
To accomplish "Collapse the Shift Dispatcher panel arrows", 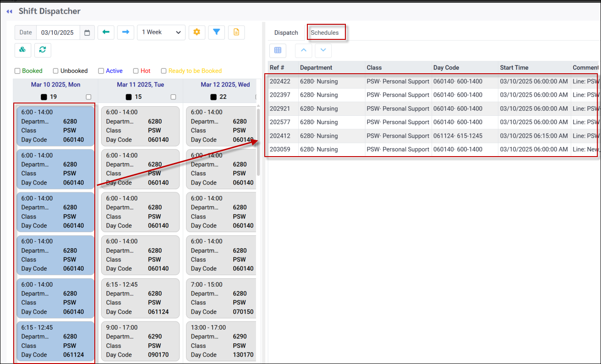I will pos(9,11).
